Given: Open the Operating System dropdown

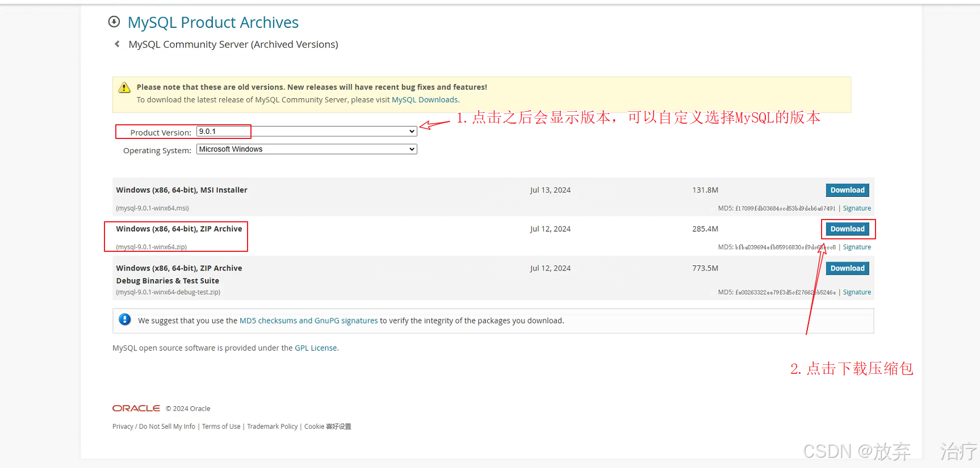Looking at the screenshot, I should tap(307, 149).
